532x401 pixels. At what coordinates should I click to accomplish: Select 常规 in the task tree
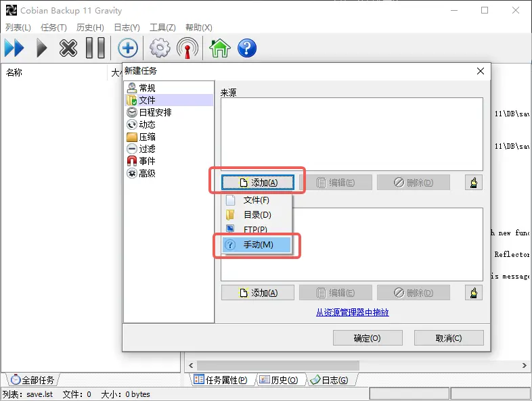coord(141,88)
